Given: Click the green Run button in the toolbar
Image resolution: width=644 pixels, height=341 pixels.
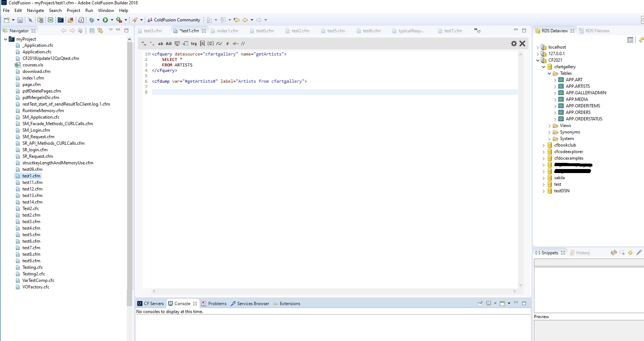Looking at the screenshot, I should click(x=105, y=20).
